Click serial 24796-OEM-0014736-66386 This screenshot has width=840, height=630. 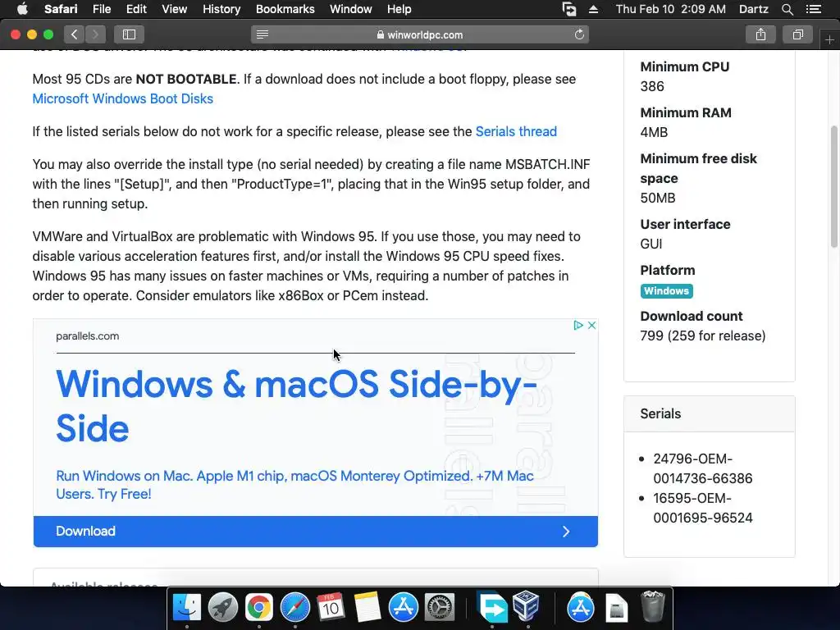coord(703,468)
